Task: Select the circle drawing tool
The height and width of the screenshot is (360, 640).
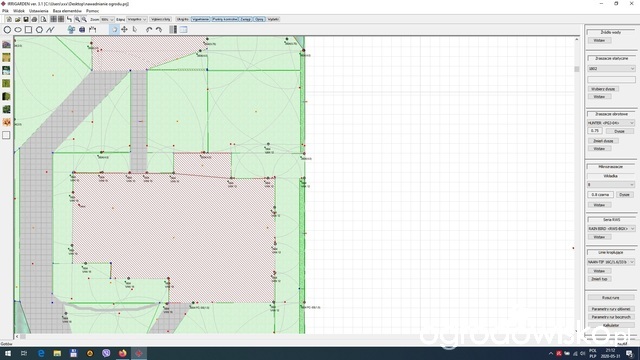Action: pyautogui.click(x=7, y=30)
